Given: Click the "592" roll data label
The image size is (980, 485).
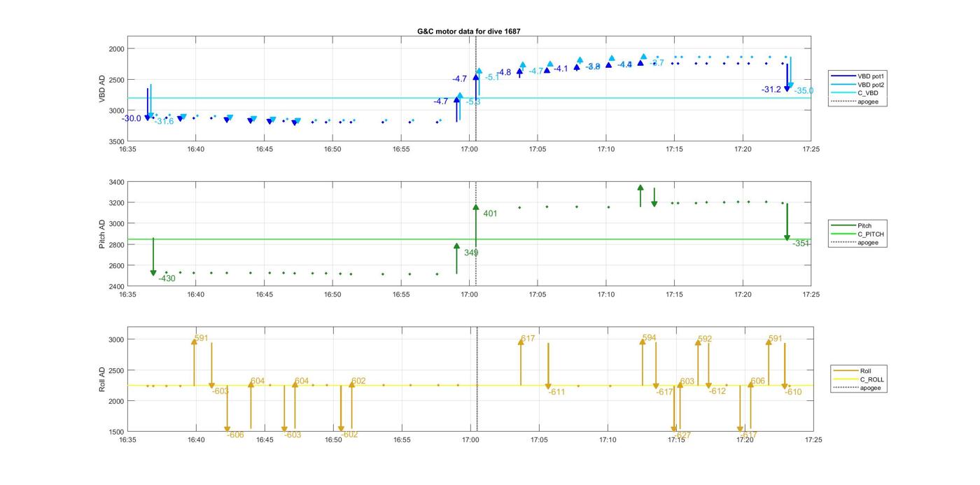Looking at the screenshot, I should (704, 339).
